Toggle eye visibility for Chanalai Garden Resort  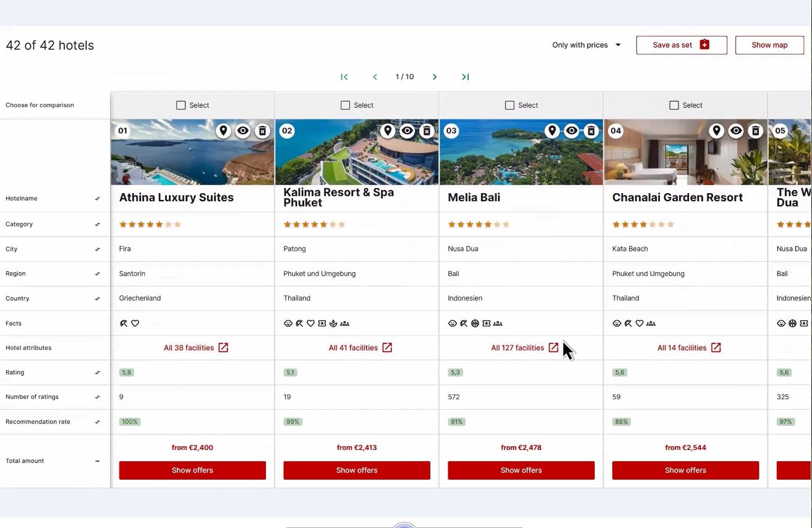[737, 131]
